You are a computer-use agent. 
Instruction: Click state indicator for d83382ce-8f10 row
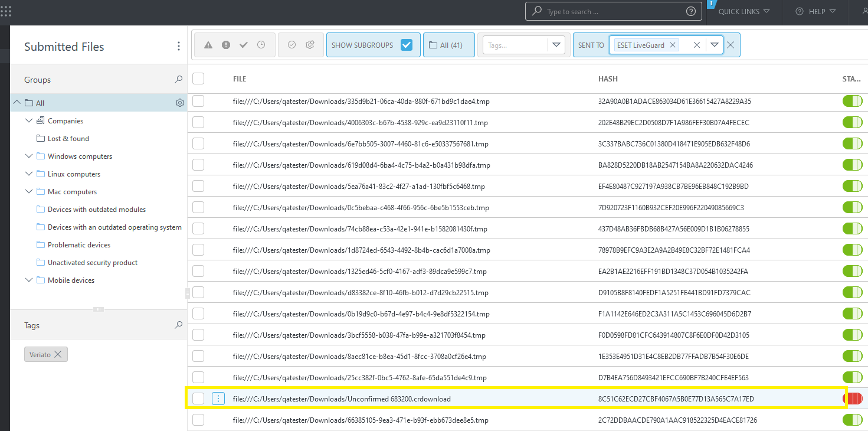point(853,292)
